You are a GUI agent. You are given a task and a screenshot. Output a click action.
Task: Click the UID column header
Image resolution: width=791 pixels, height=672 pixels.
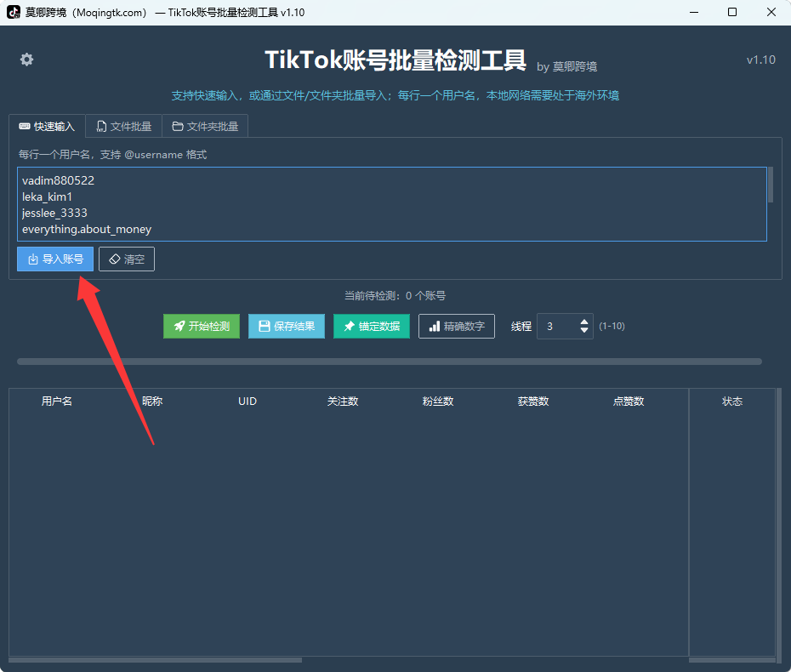tap(248, 401)
